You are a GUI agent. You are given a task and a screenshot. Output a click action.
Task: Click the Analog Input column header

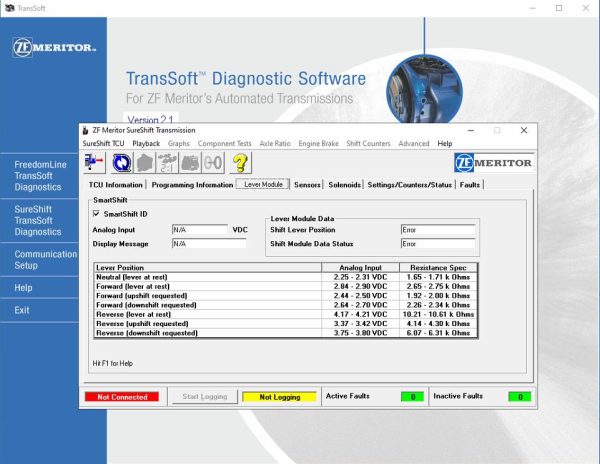tap(360, 267)
